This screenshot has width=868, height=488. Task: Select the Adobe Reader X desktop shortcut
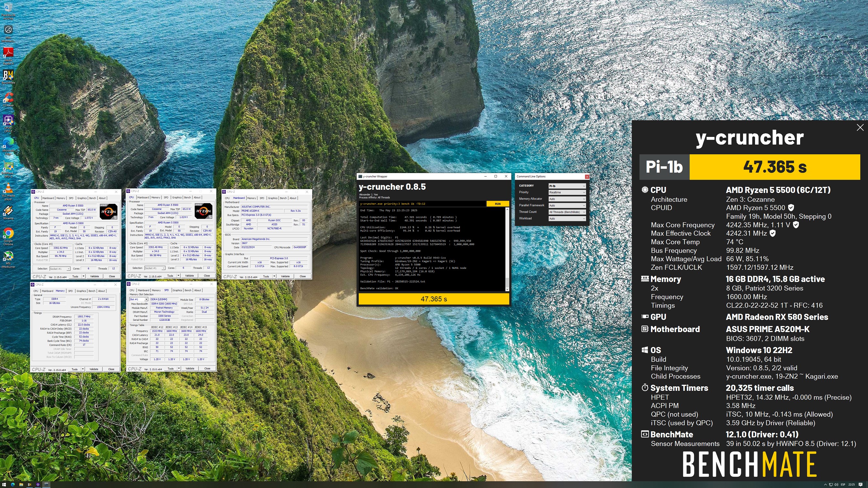point(8,56)
